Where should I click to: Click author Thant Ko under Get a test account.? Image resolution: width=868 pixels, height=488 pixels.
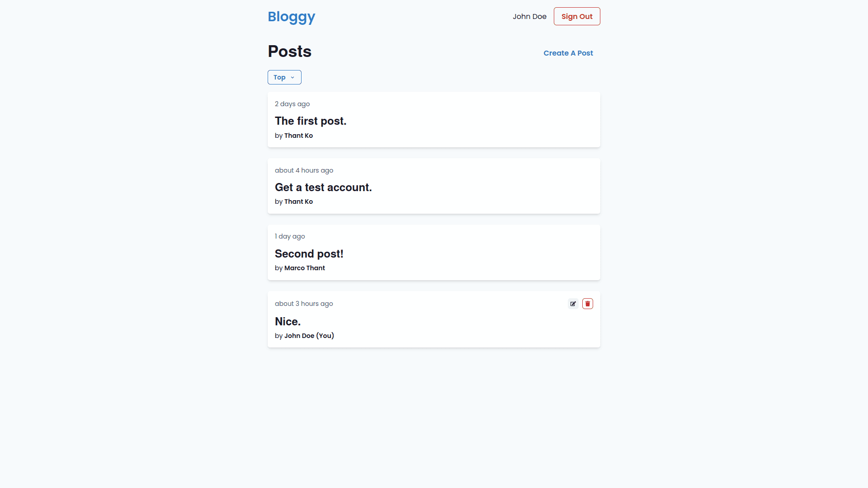298,202
